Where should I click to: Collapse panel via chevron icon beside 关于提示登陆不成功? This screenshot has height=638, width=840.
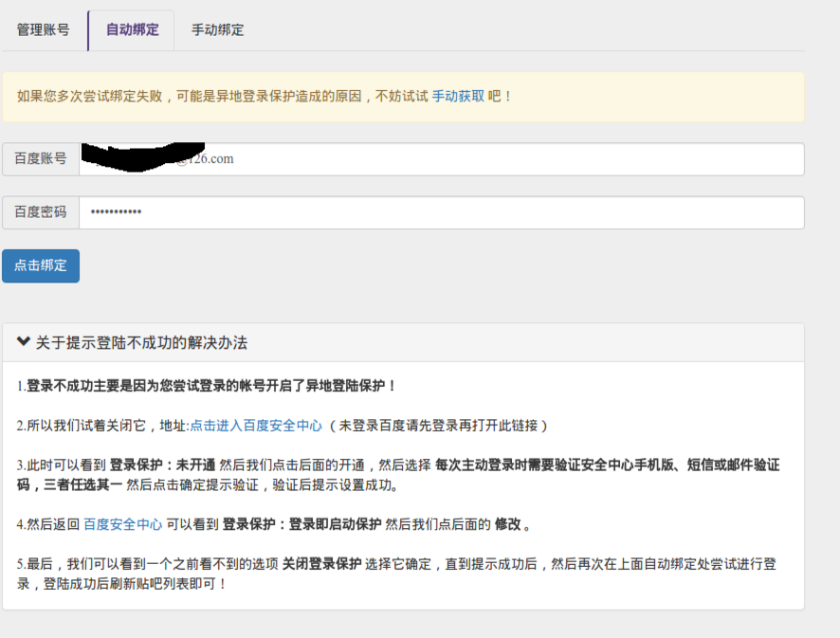click(x=24, y=342)
